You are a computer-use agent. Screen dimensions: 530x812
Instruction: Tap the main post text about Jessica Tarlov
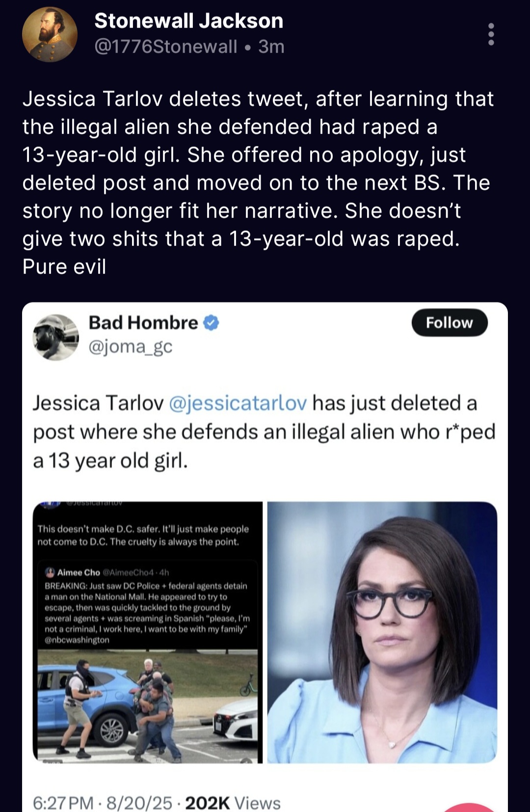[258, 183]
